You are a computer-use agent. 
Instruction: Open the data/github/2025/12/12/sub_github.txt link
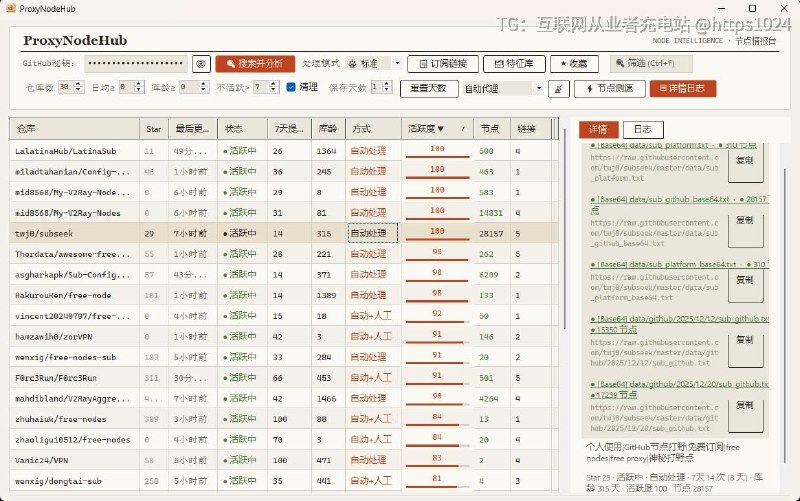coord(680,319)
